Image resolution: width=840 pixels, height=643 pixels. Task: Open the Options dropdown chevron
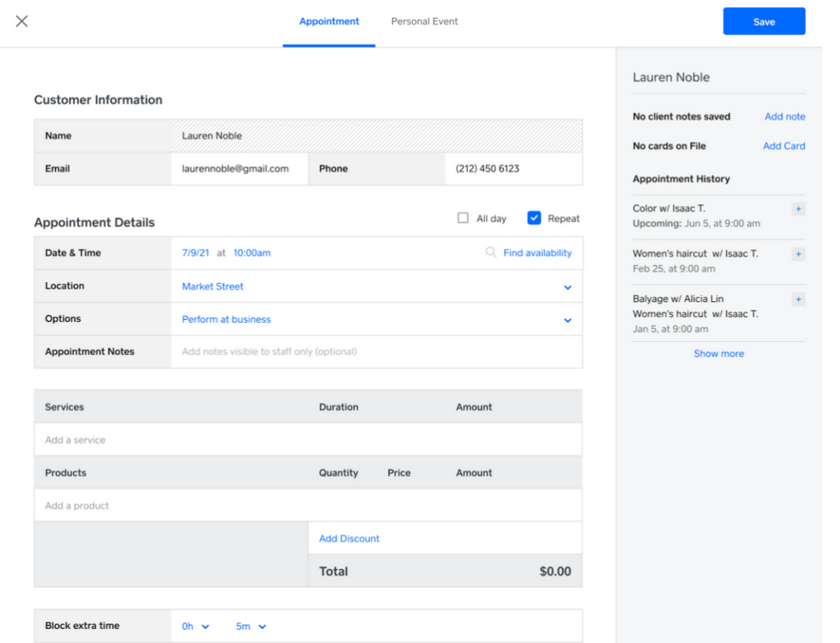(x=567, y=318)
